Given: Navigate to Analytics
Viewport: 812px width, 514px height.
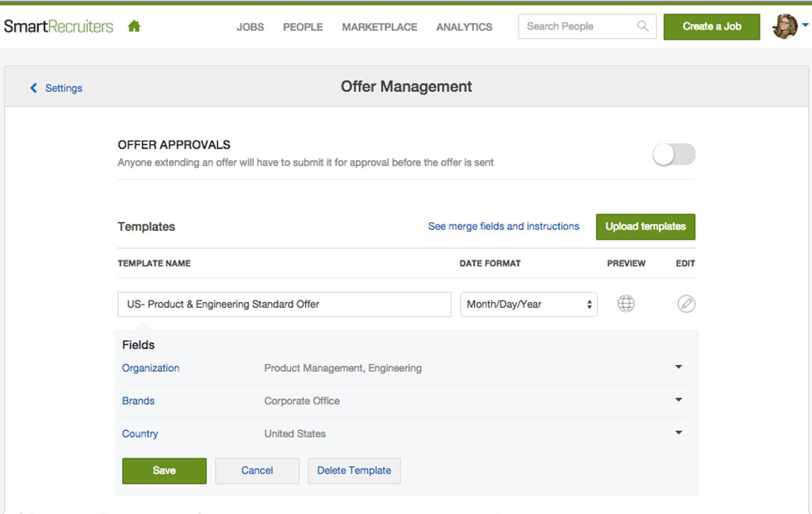Looking at the screenshot, I should pyautogui.click(x=464, y=27).
